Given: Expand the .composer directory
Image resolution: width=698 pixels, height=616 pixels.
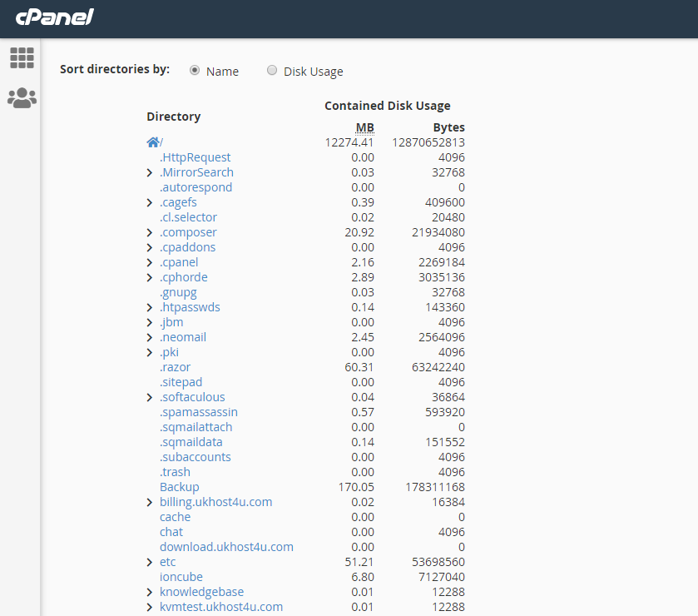Looking at the screenshot, I should (150, 232).
